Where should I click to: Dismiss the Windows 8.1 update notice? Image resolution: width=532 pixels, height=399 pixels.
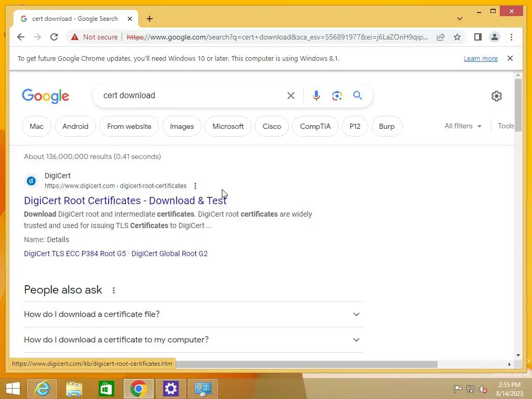click(x=510, y=58)
